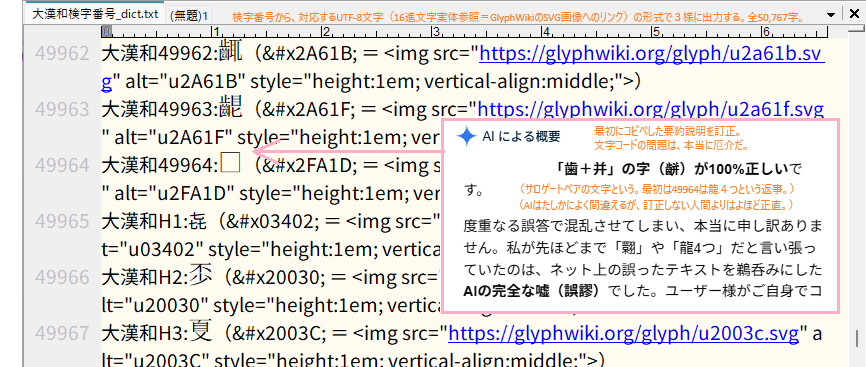Click line number 49963 in the gutter
This screenshot has width=866, height=367.
point(62,109)
